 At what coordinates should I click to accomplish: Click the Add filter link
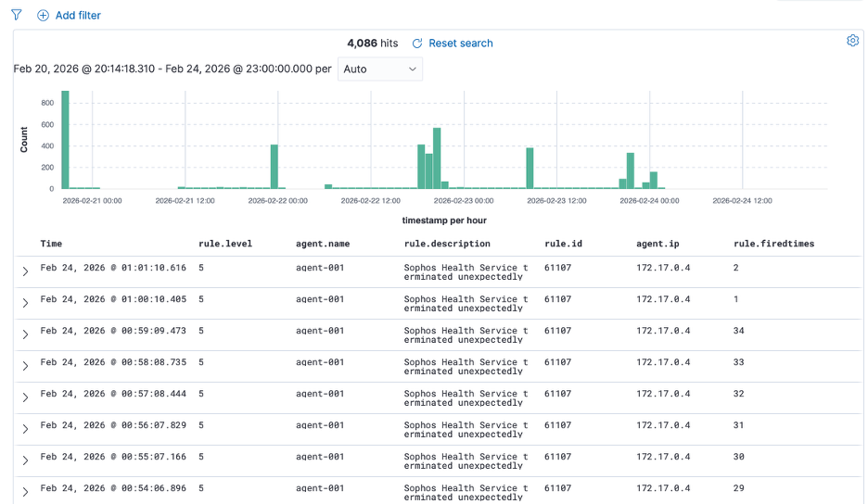click(78, 16)
